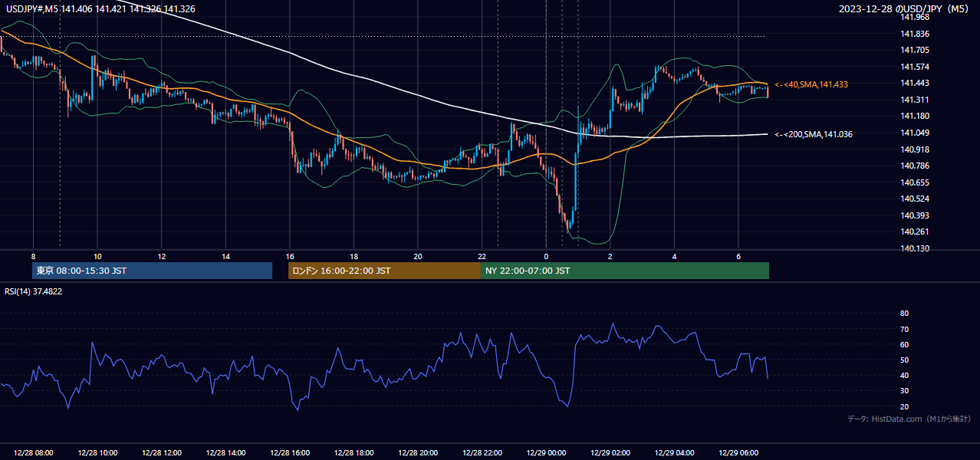The image size is (980, 460).
Task: Click the 12/29 00:00 date label
Action: 546,453
